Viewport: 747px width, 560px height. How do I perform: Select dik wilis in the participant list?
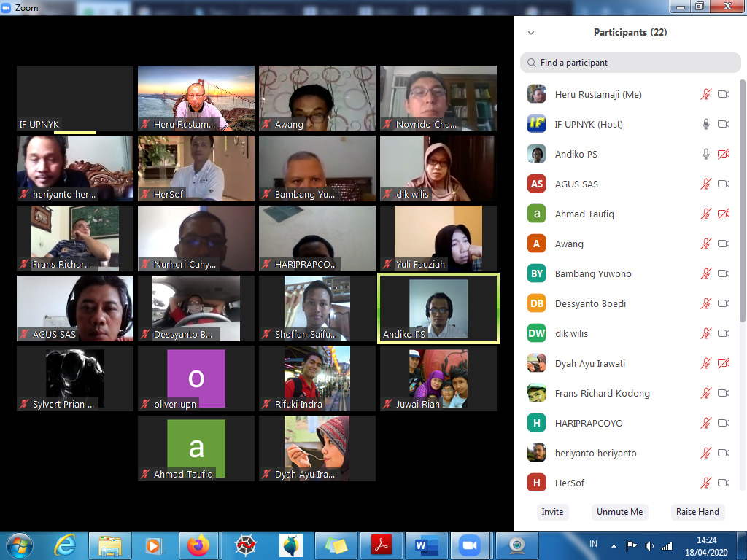tap(571, 333)
